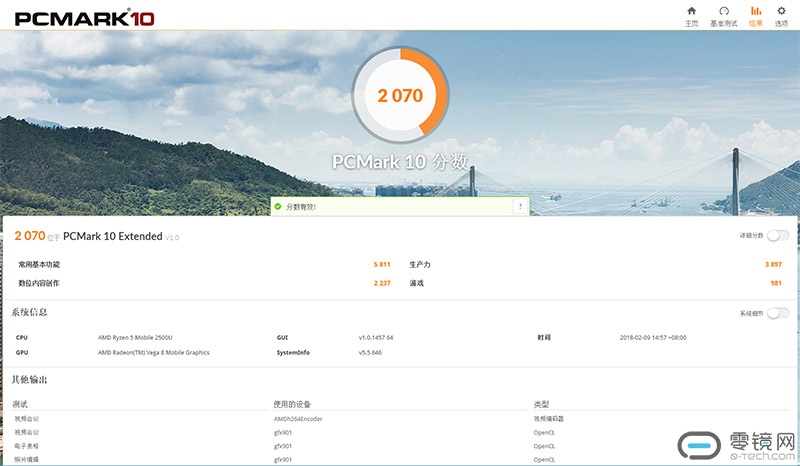The height and width of the screenshot is (466, 800).
Task: Select SystemInfo version v5.5.646
Action: pyautogui.click(x=370, y=352)
